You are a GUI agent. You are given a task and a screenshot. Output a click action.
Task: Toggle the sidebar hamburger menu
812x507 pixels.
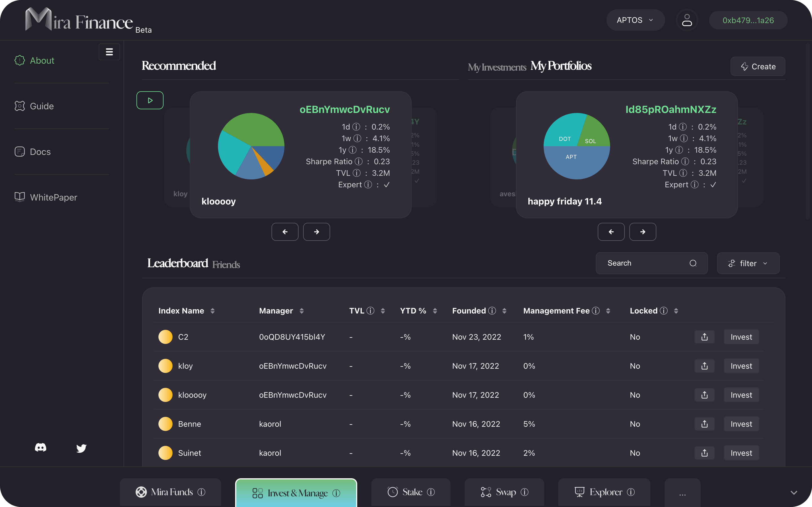(109, 52)
